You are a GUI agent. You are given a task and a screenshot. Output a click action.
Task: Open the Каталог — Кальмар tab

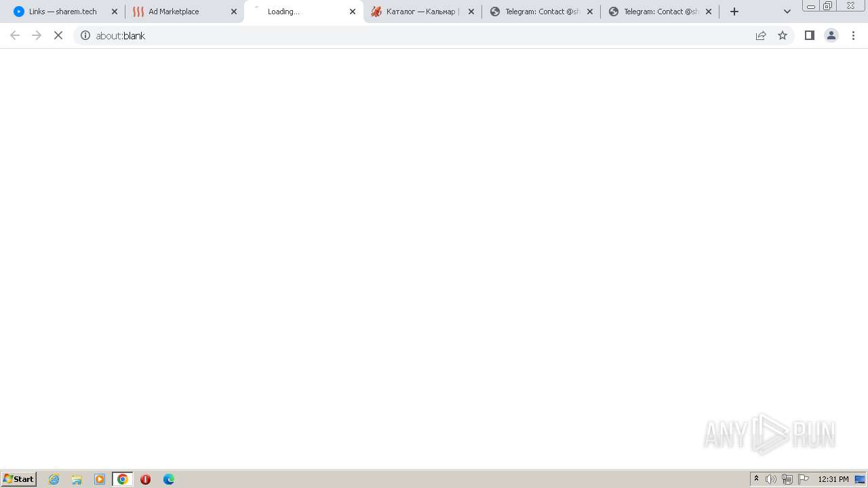422,12
